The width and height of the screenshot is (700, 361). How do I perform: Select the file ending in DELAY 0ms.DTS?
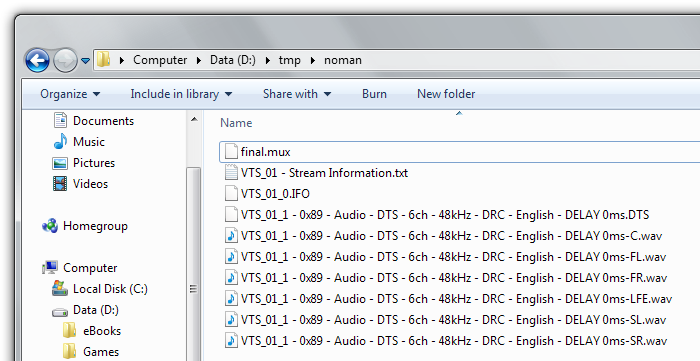(x=445, y=215)
